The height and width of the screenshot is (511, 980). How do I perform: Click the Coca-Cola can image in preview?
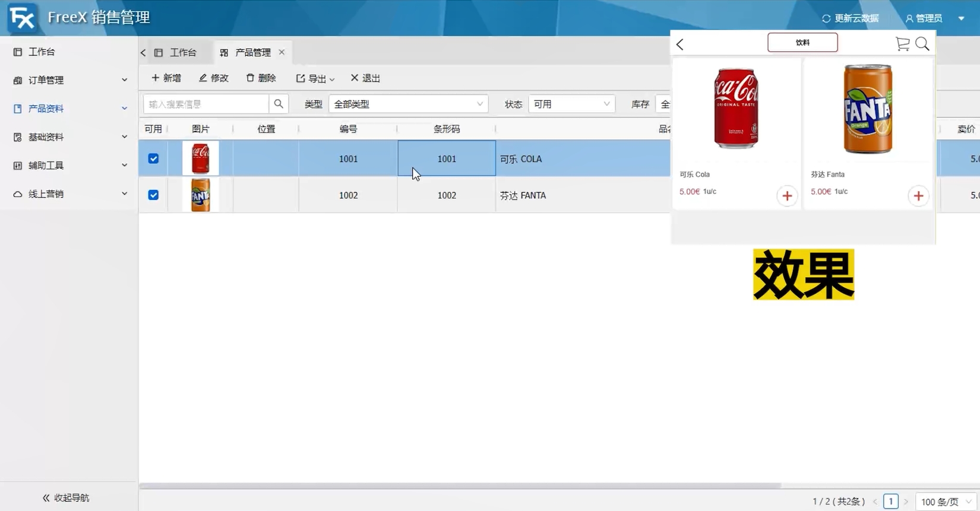[736, 108]
